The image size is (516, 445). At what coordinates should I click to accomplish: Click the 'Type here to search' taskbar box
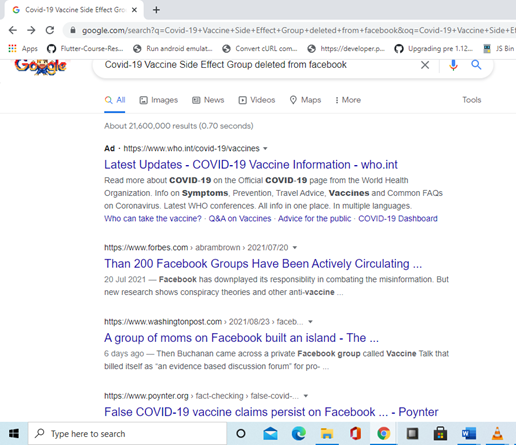click(x=127, y=434)
